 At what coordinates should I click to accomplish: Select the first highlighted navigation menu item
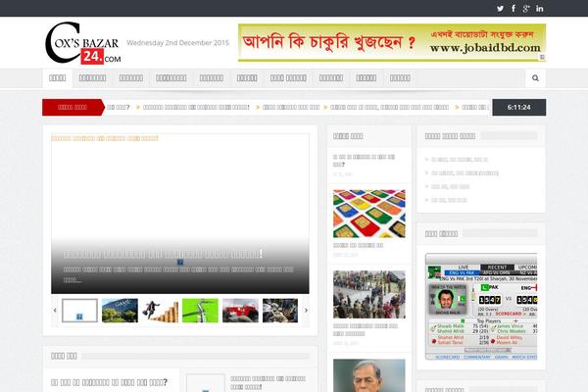[58, 78]
